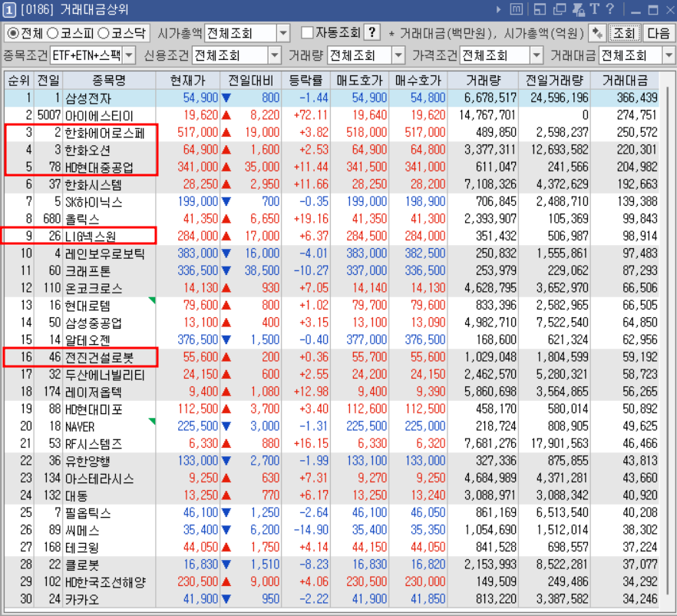Viewport: 677px width, 616px height.
Task: Select the 코스피 radio button
Action: click(x=52, y=33)
